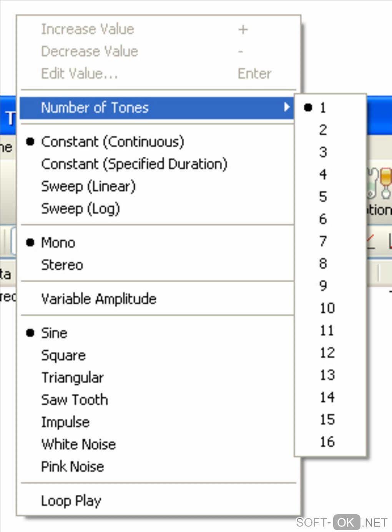Enable Variable Amplitude option
392x532 pixels.
click(x=99, y=298)
